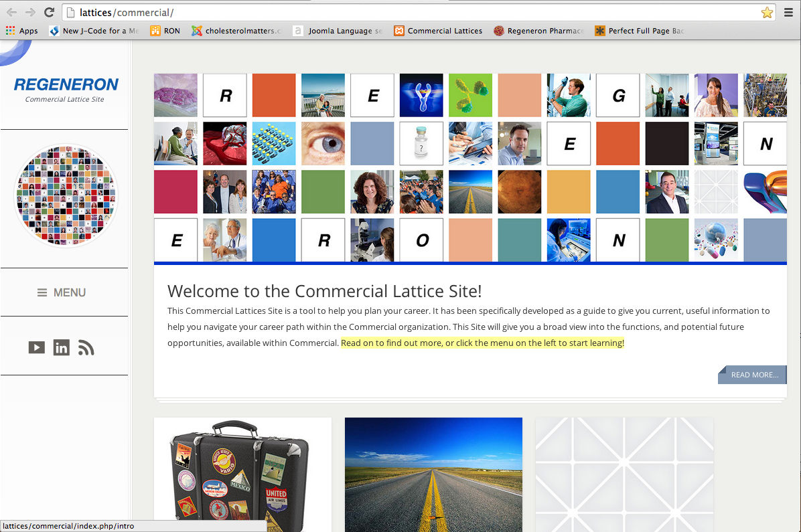Viewport: 801px width, 532px height.
Task: Reload the page with the refresh icon
Action: (50, 12)
